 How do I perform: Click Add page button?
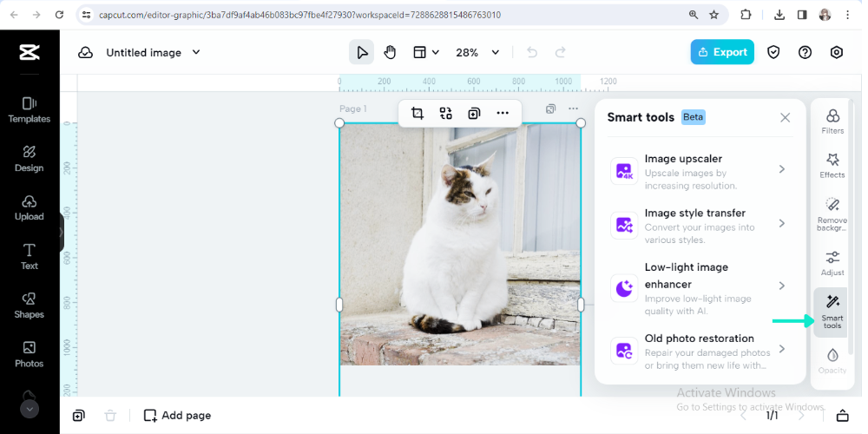pyautogui.click(x=178, y=415)
